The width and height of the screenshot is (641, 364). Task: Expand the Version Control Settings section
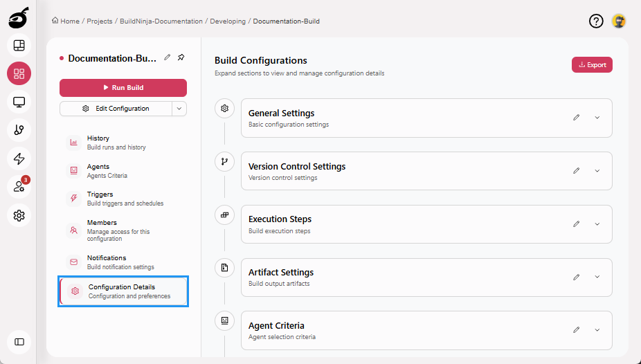coord(597,171)
